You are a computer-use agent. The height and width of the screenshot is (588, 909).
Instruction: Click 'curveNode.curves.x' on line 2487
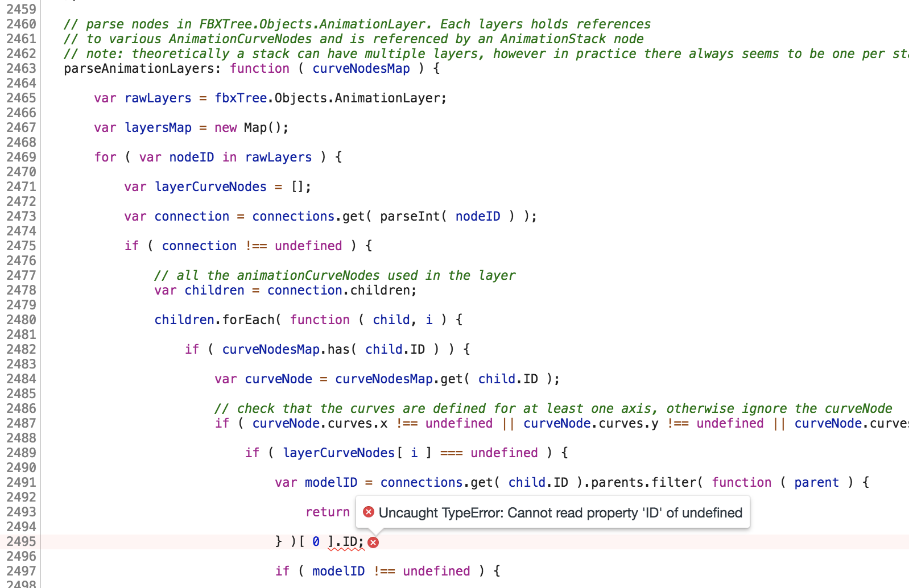[320, 423]
